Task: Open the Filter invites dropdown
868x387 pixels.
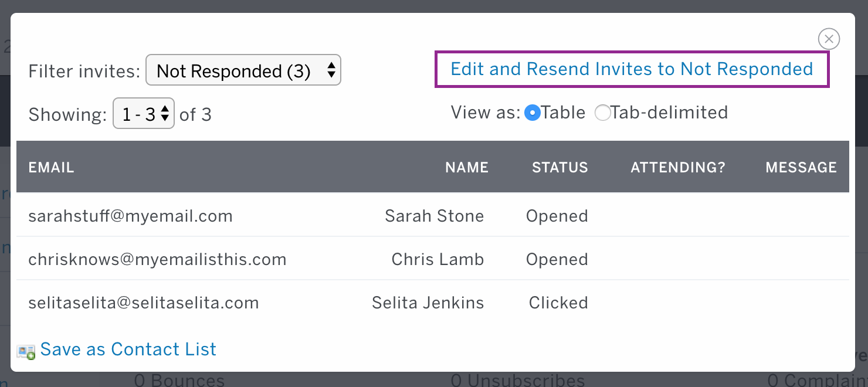Action: 243,70
